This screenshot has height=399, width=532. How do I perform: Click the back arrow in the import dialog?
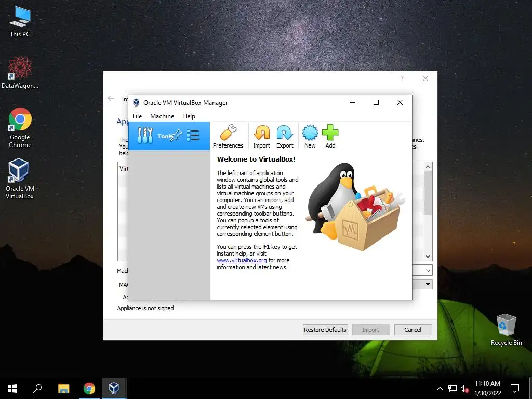[x=111, y=98]
